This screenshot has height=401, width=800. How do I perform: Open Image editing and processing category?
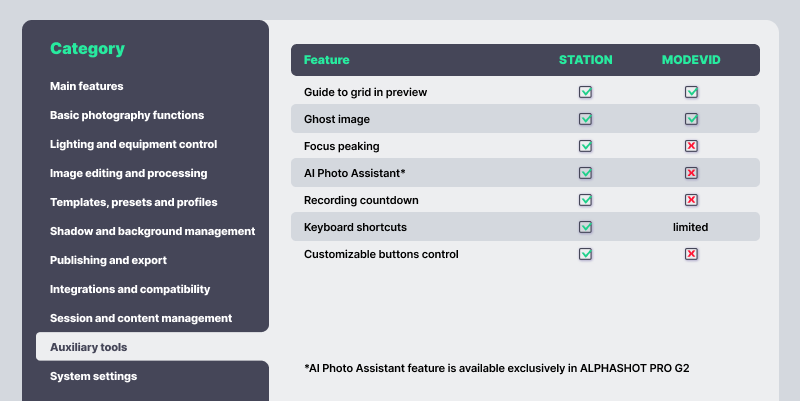coord(129,173)
